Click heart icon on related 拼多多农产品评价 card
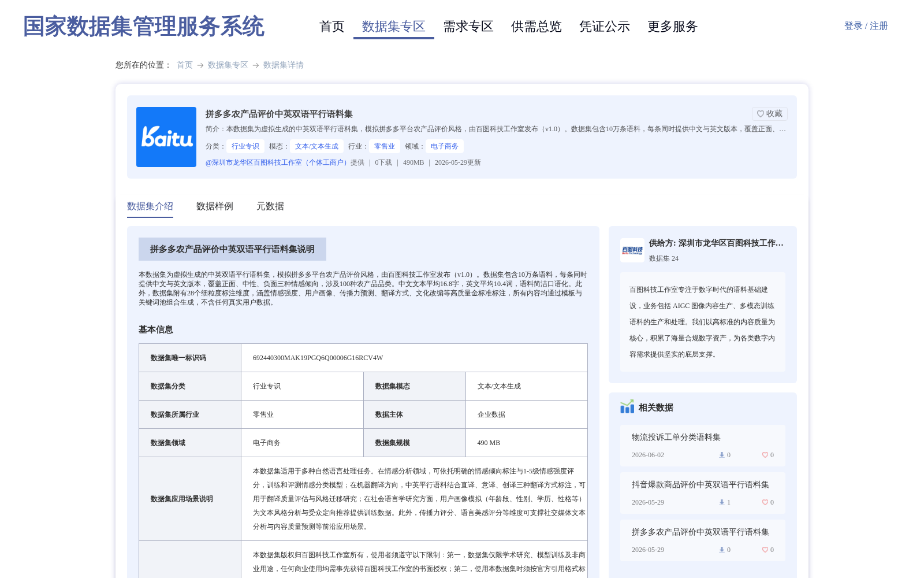The height and width of the screenshot is (578, 924). [765, 550]
